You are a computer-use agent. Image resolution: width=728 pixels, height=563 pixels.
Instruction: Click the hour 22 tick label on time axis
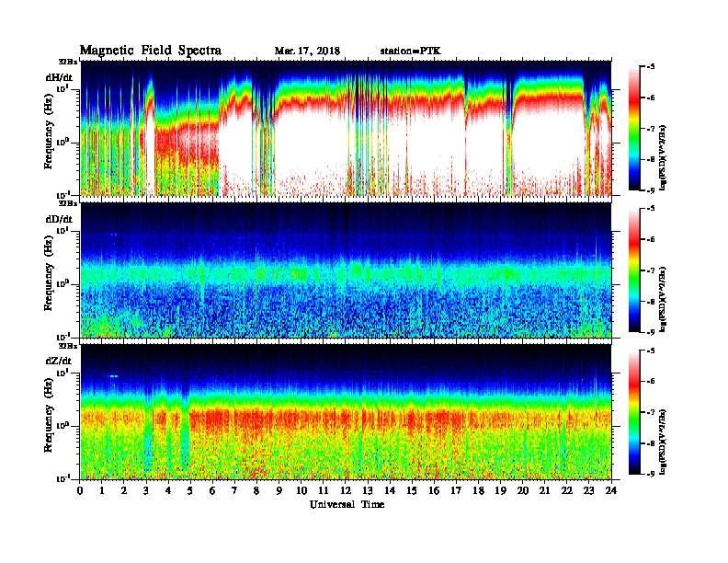click(567, 490)
